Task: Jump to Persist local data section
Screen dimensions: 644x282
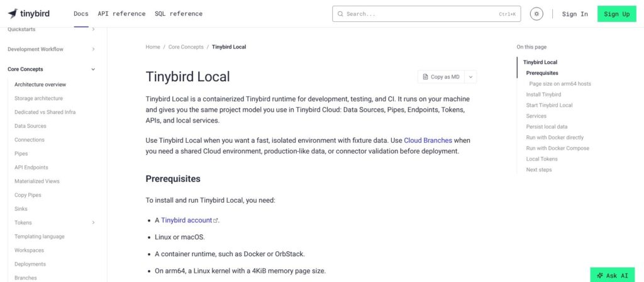Action: 547,127
